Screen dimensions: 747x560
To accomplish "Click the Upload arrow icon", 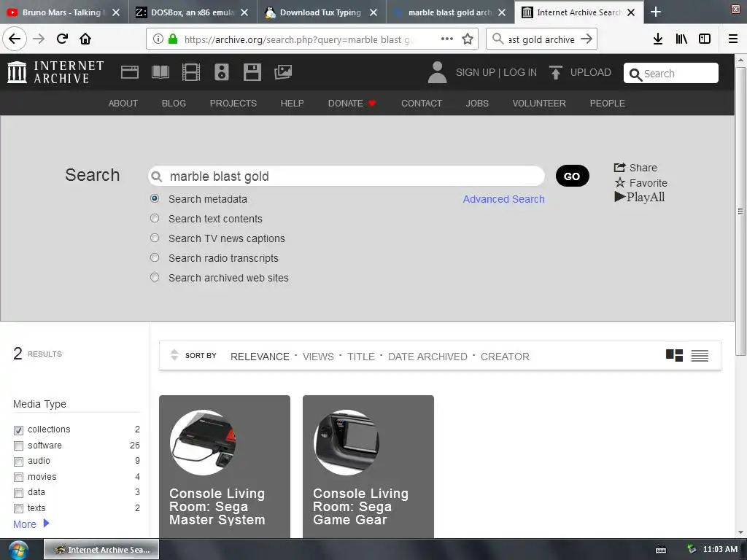I will 555,72.
